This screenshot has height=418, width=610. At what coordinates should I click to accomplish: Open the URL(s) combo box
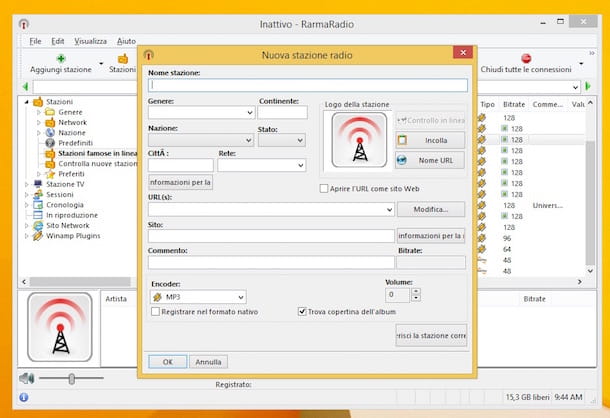[x=389, y=210]
